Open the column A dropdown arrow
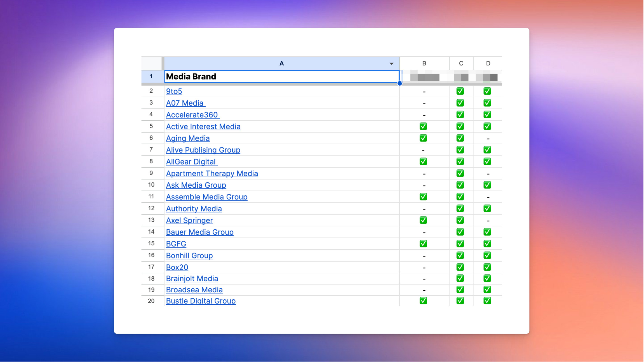The width and height of the screenshot is (644, 362). pos(391,64)
